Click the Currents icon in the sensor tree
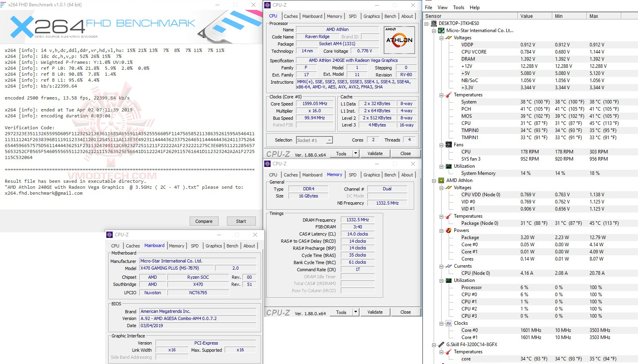This screenshot has width=638, height=364. (449, 266)
